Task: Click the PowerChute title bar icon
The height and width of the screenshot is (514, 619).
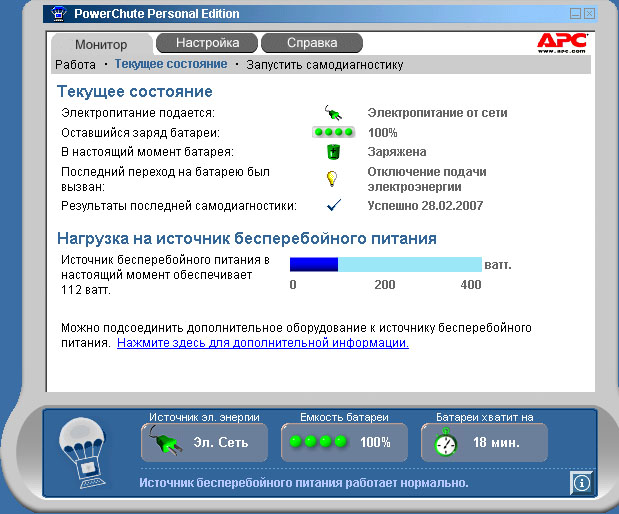Action: pos(58,13)
